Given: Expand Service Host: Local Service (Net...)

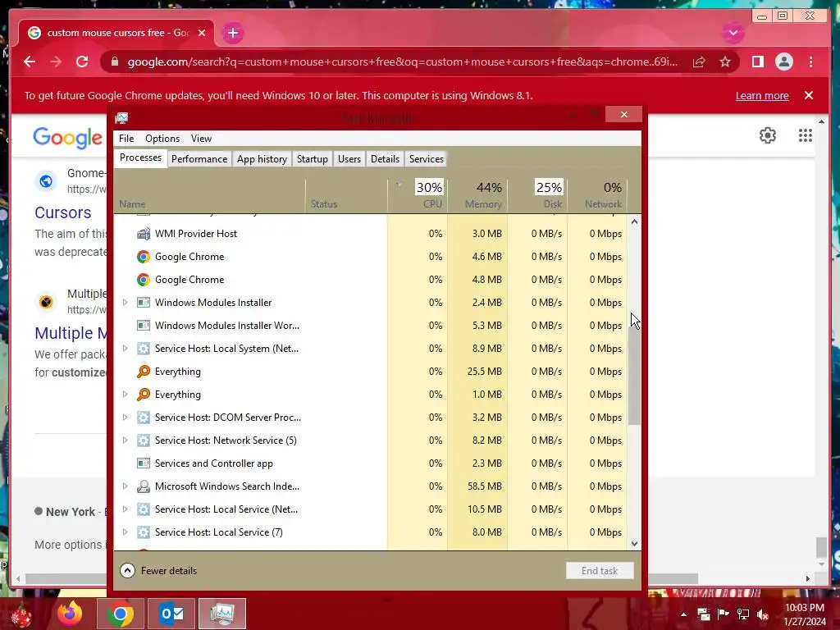Looking at the screenshot, I should click(125, 509).
